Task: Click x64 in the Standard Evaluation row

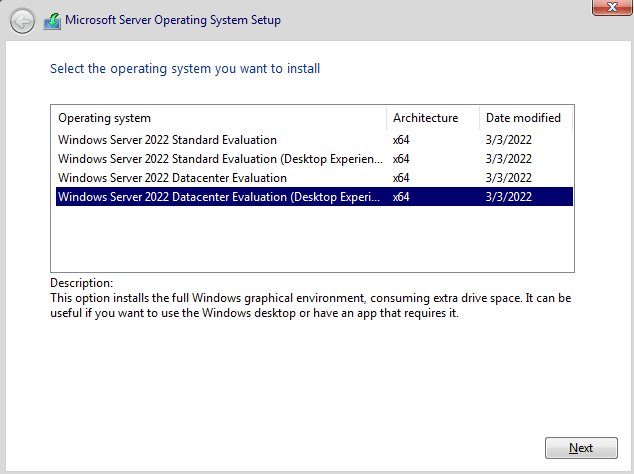Action: pyautogui.click(x=401, y=140)
